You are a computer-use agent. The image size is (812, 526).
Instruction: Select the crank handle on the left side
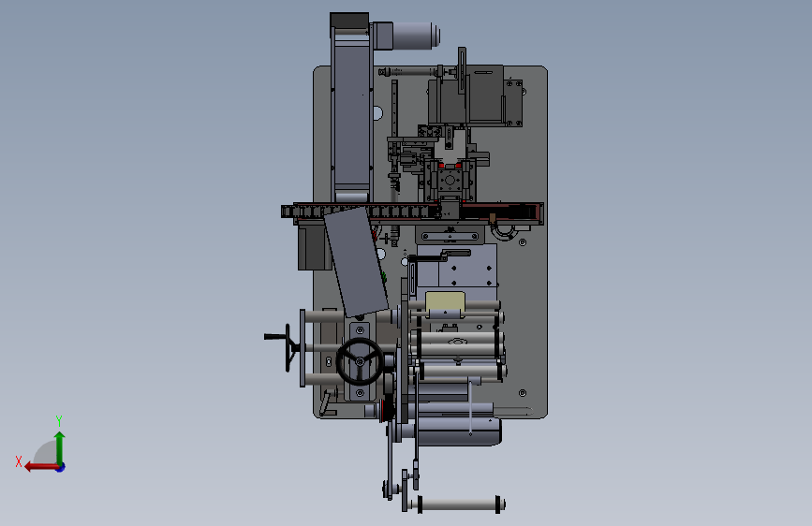281,345
